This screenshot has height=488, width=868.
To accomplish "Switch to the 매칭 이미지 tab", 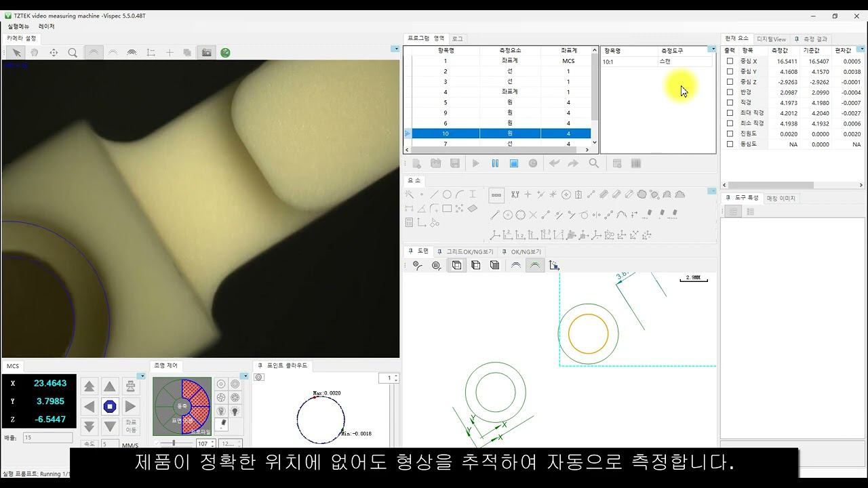I will click(781, 199).
